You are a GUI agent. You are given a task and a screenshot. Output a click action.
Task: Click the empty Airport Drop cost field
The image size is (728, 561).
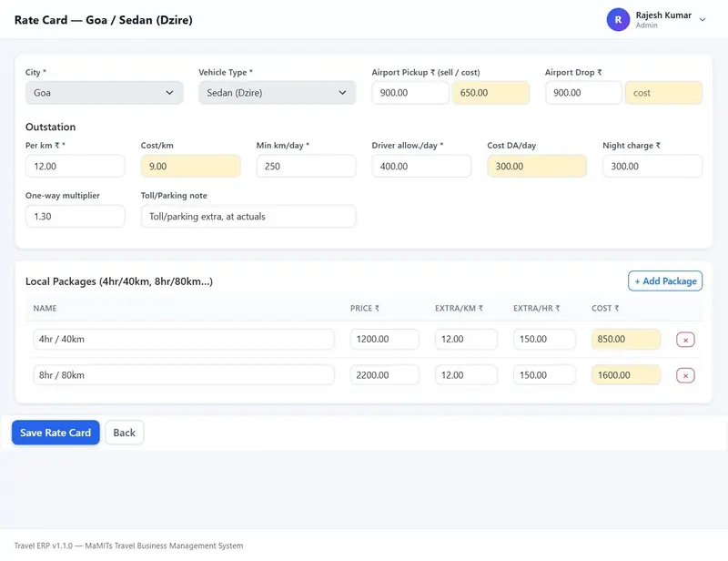[664, 93]
